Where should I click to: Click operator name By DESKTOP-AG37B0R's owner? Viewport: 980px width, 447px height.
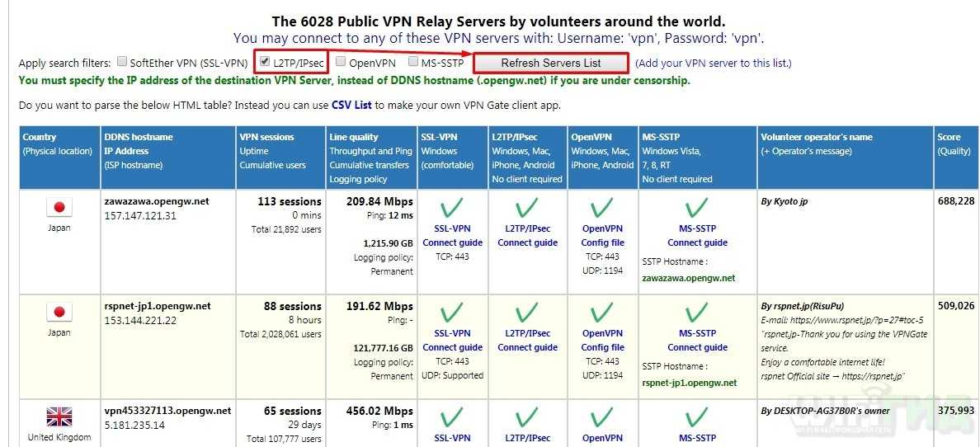(824, 411)
